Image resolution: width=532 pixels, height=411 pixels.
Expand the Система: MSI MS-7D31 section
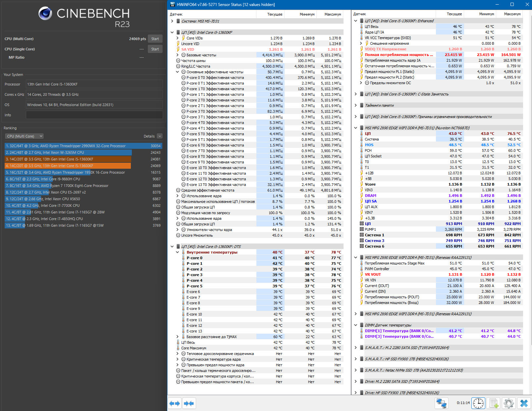pos(172,21)
